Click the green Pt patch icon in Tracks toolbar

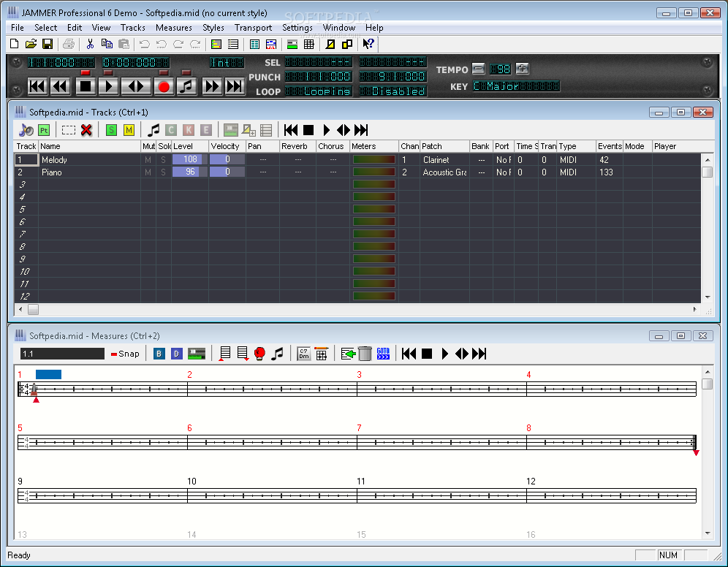pyautogui.click(x=44, y=130)
